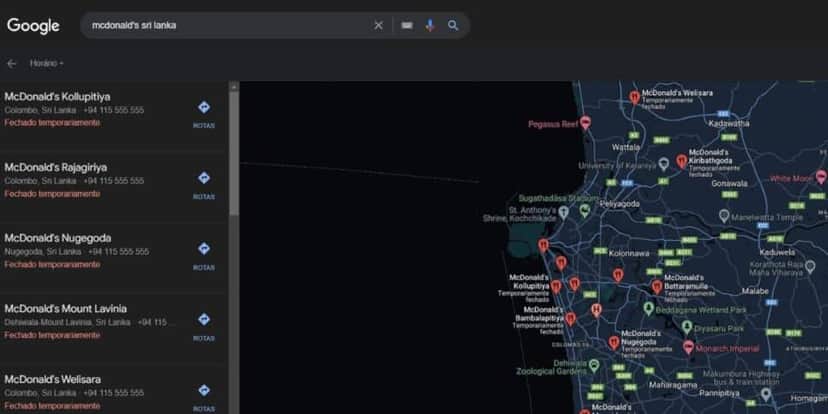
Task: Click the Kolonnawa town label
Action: [x=629, y=253]
